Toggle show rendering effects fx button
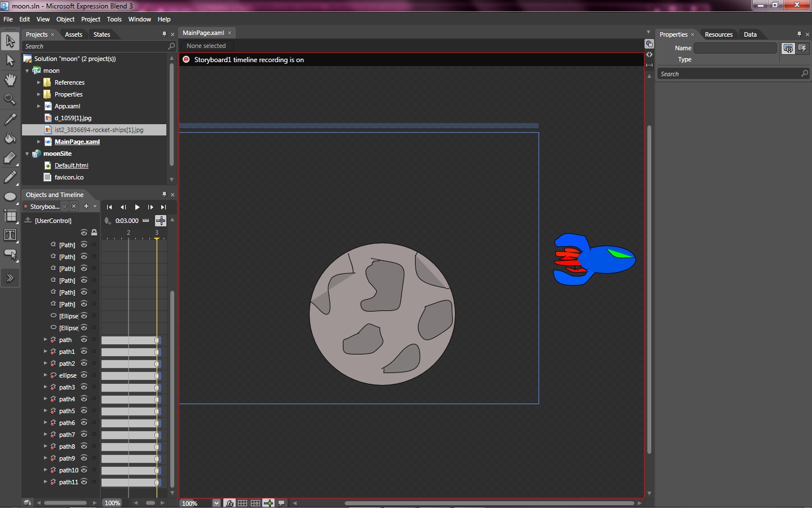Viewport: 812px width, 508px height. click(x=230, y=503)
